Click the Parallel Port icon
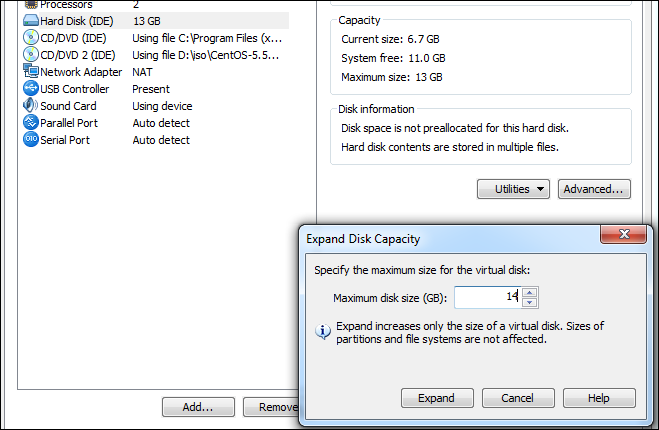Viewport: 659px width, 430px height. [30, 123]
